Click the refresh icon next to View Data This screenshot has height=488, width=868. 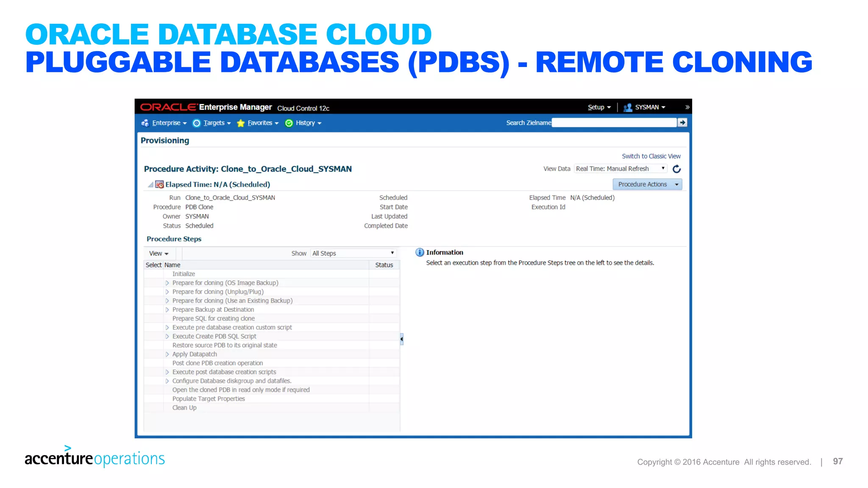677,169
